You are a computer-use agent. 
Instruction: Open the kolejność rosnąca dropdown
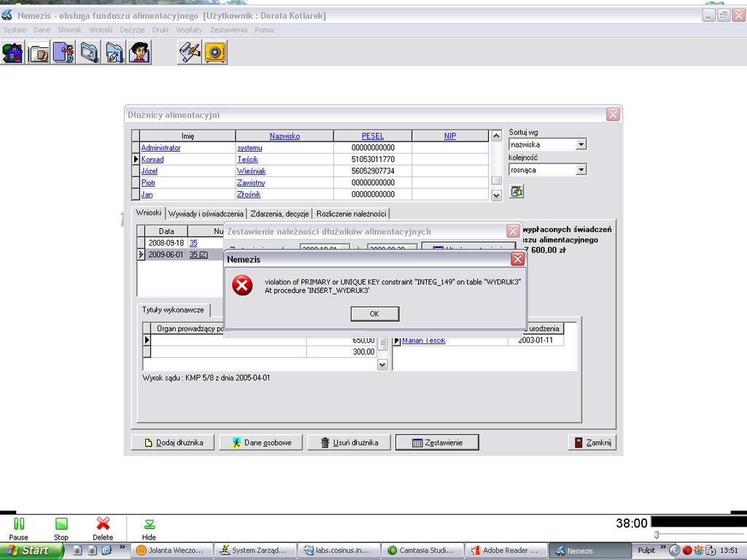581,169
